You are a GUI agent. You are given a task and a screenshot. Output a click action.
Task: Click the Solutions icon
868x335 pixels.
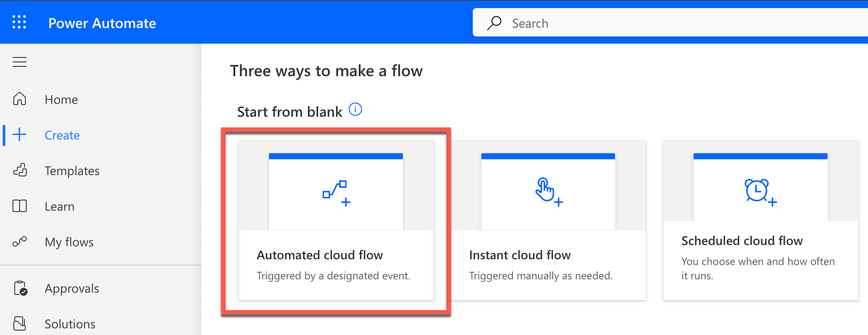(x=20, y=323)
